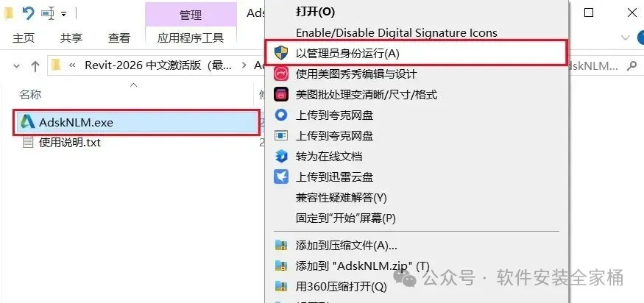Click 上传到迅雷云盘 context menu entry
The height and width of the screenshot is (303, 644).
417,177
